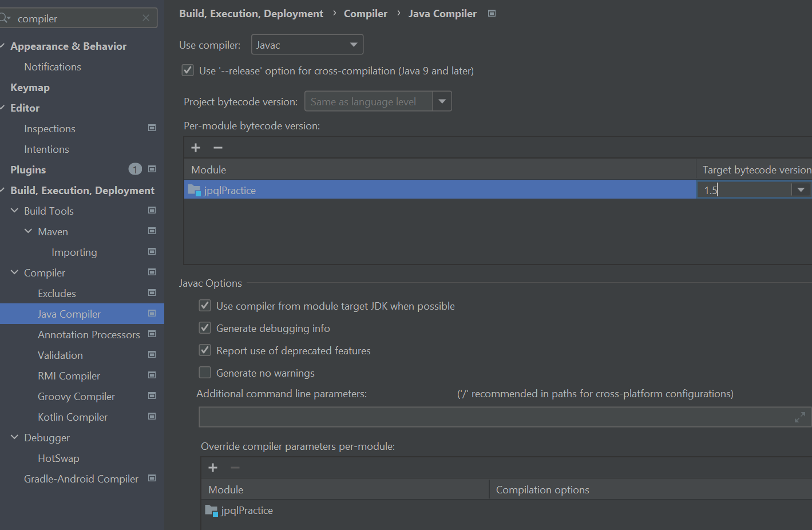
Task: Open the Compiler breadcrumb
Action: [x=366, y=13]
